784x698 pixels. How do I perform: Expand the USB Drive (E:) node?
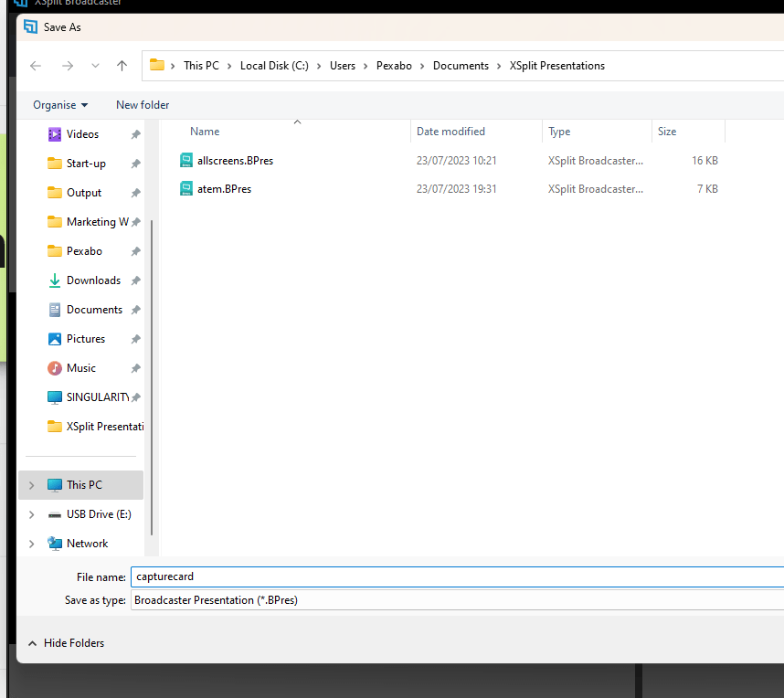point(31,514)
